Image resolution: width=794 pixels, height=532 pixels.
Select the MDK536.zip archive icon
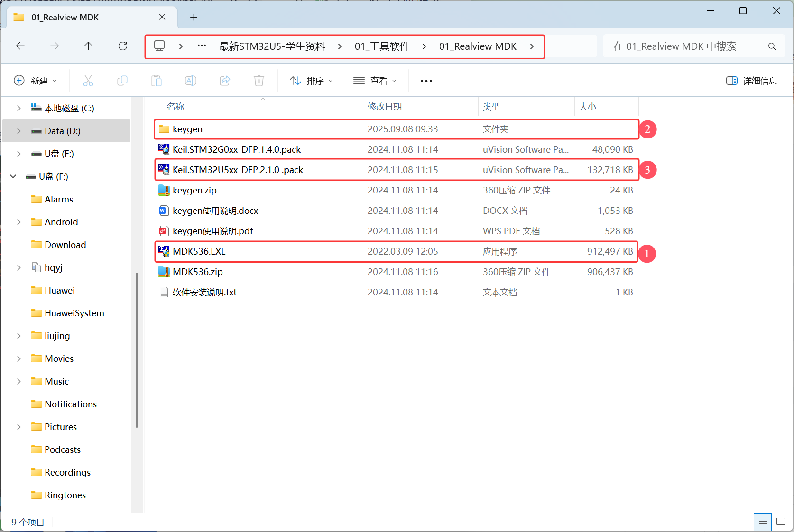point(164,272)
